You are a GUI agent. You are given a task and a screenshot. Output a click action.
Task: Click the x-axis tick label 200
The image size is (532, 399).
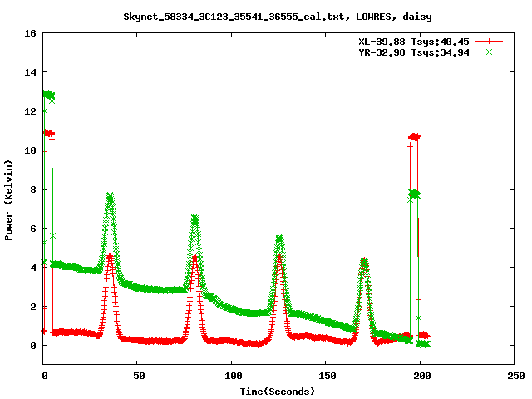tap(421, 376)
